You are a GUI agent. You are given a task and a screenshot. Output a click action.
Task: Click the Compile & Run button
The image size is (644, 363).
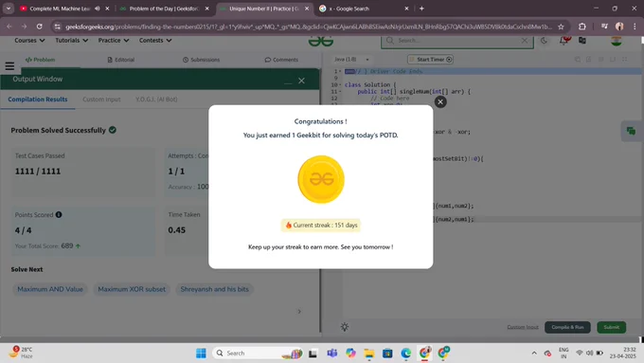pyautogui.click(x=567, y=327)
